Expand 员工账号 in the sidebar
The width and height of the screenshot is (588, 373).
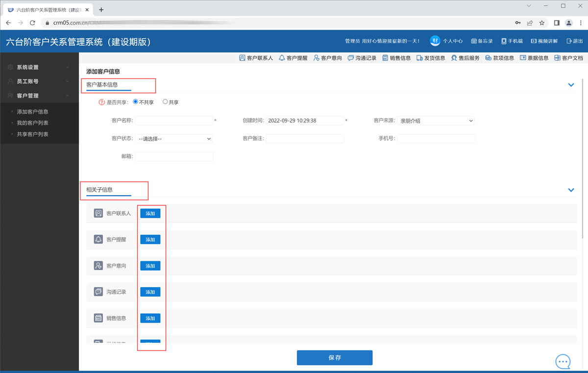click(x=39, y=81)
